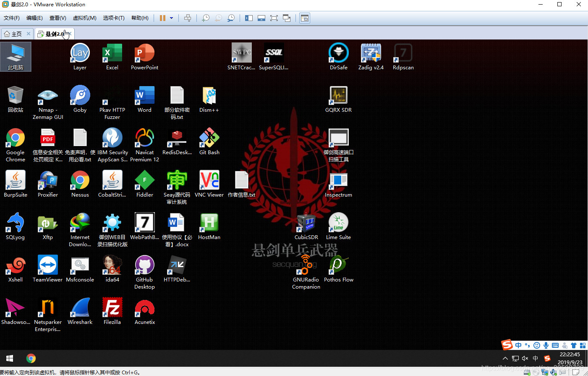Enter full screen mode from toolbar

coord(274,18)
